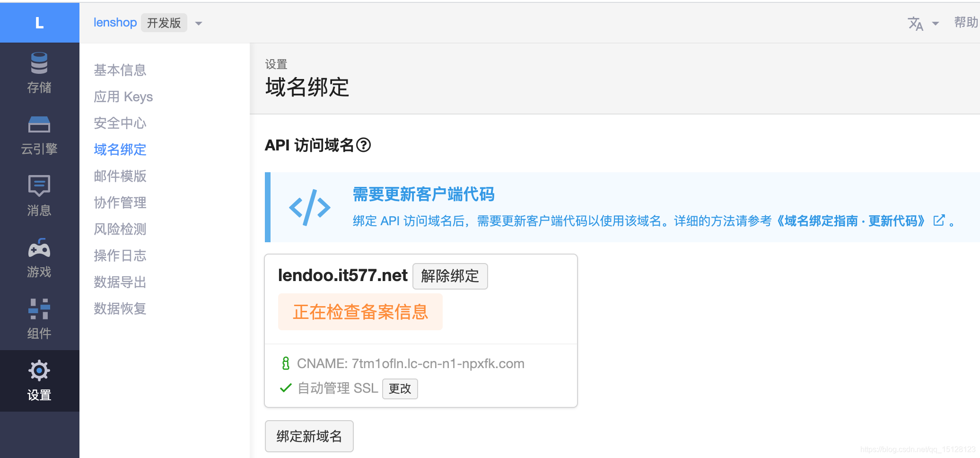Expand the lenshop app switcher dropdown arrow
980x458 pixels.
click(x=199, y=24)
